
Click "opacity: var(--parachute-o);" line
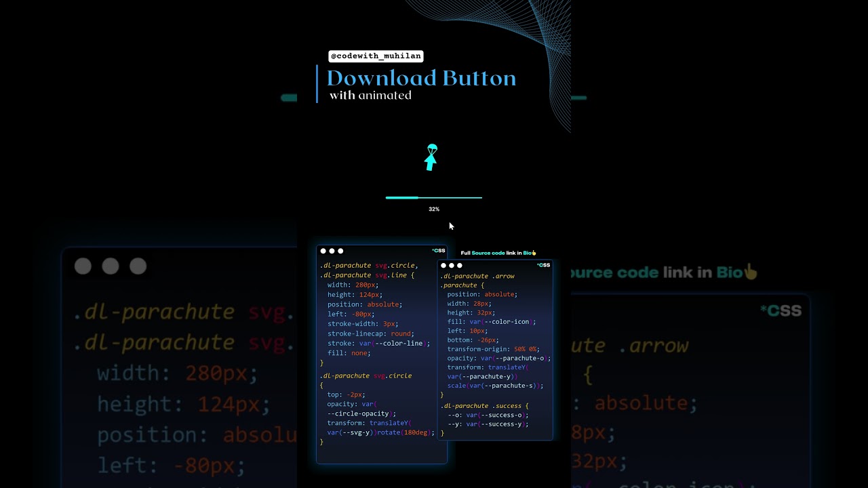[498, 359]
